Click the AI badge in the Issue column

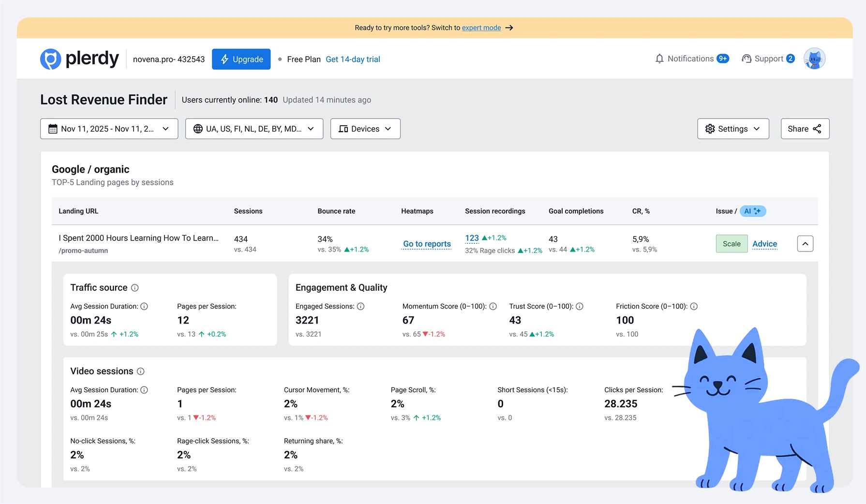click(753, 211)
